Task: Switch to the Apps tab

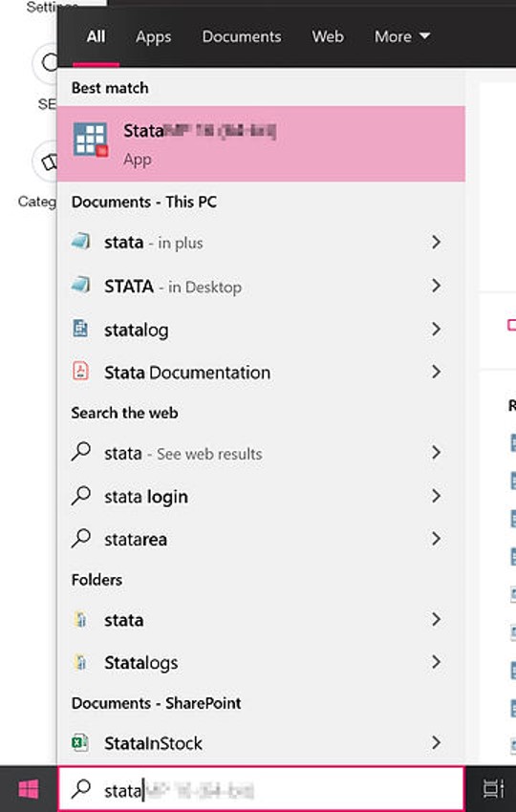Action: [153, 36]
